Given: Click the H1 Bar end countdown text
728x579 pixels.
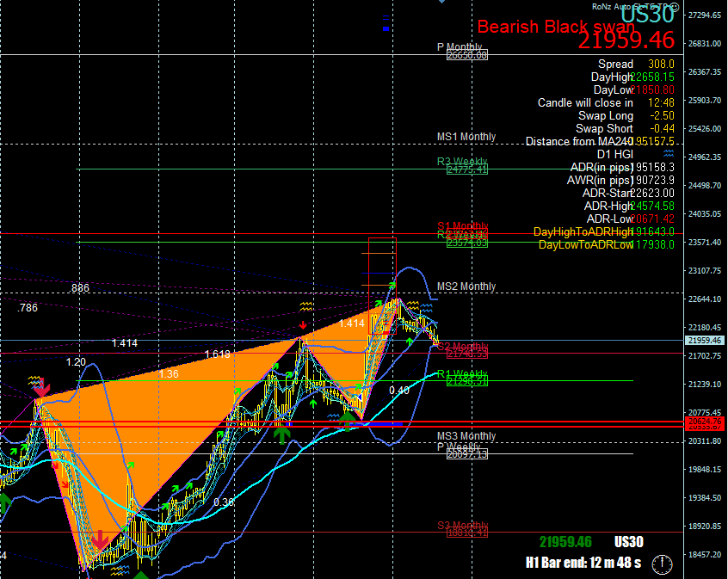Looking at the screenshot, I should [583, 563].
